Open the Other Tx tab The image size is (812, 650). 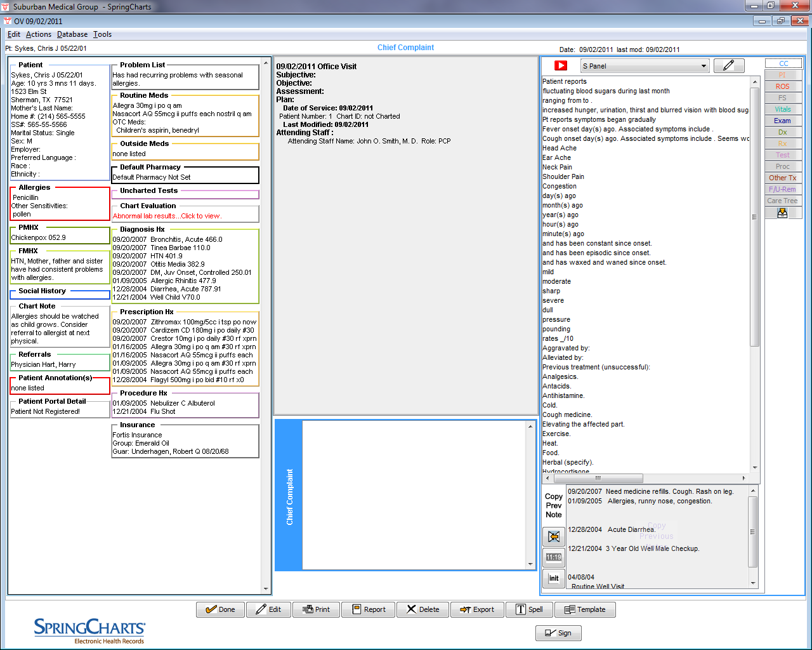(x=783, y=178)
